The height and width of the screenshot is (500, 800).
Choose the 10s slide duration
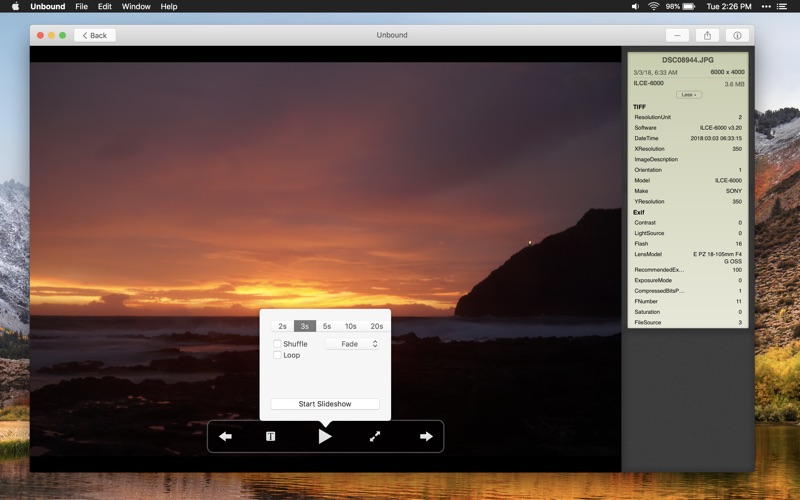(351, 326)
